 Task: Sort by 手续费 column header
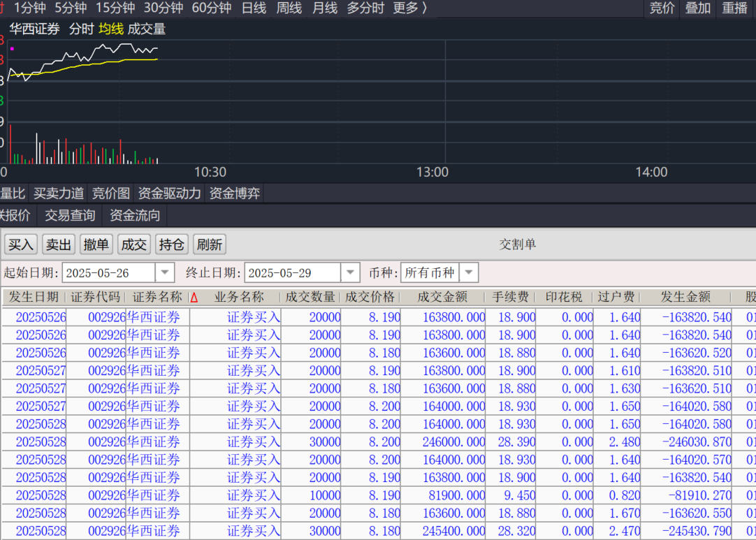pyautogui.click(x=510, y=297)
